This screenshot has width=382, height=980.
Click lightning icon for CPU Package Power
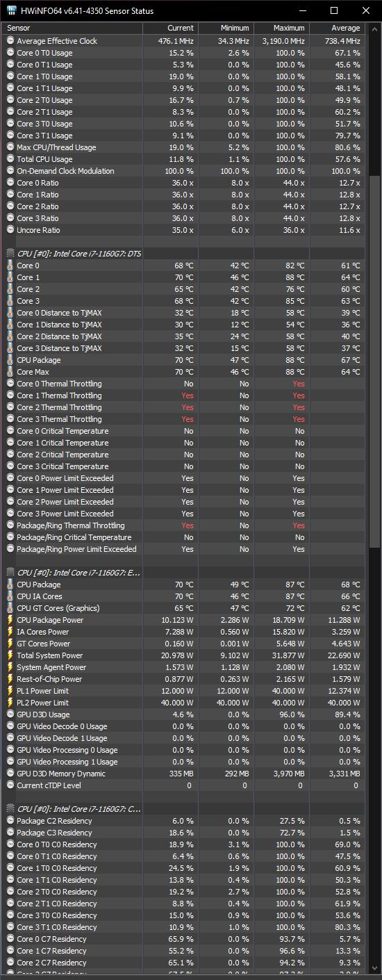coord(10,620)
